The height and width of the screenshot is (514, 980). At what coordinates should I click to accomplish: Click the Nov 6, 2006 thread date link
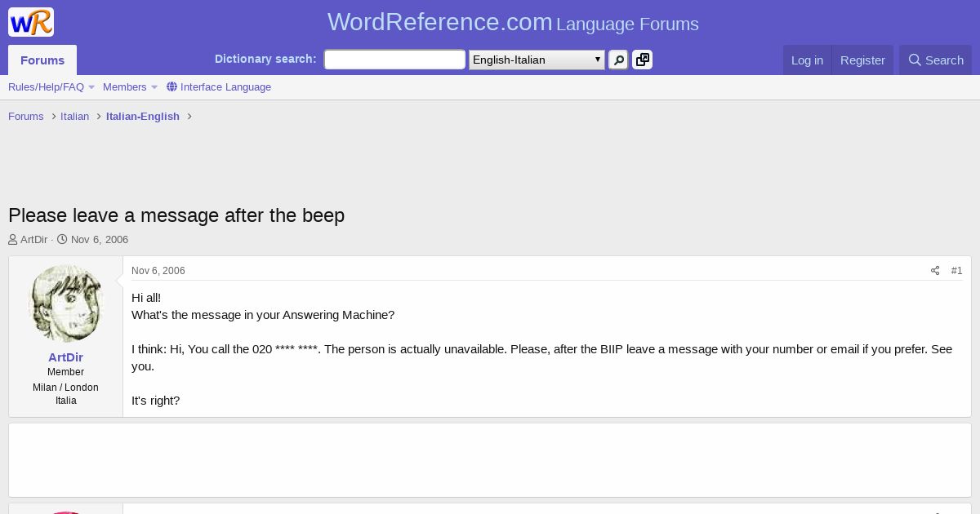pyautogui.click(x=100, y=239)
